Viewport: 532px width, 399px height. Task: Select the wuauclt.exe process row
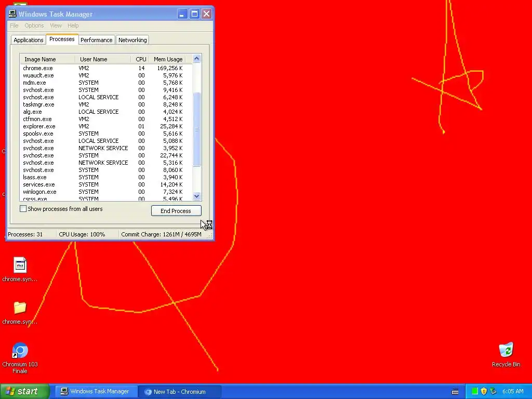106,75
